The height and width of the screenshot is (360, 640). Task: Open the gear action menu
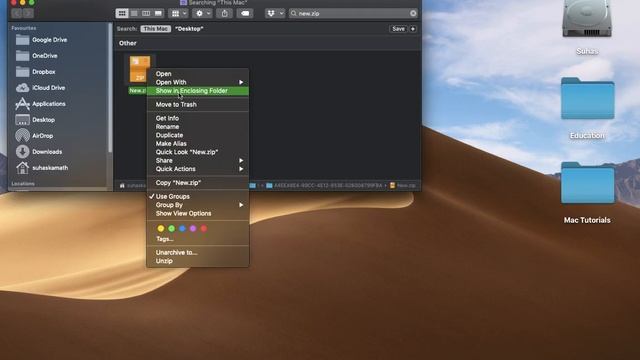202,13
